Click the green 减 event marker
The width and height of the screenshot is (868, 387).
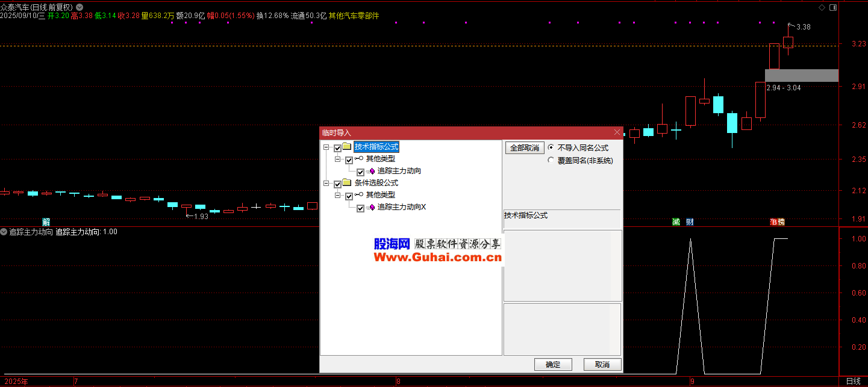coord(676,221)
